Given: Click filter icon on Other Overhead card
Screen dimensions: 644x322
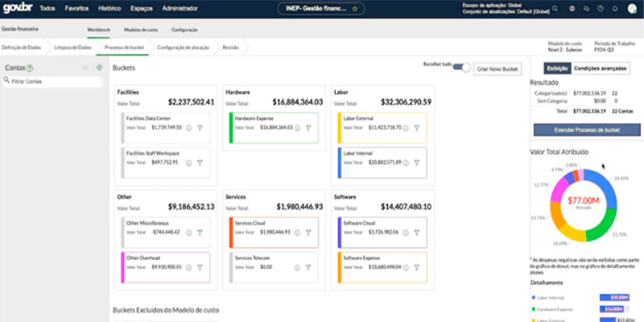Looking at the screenshot, I should pos(200,268).
